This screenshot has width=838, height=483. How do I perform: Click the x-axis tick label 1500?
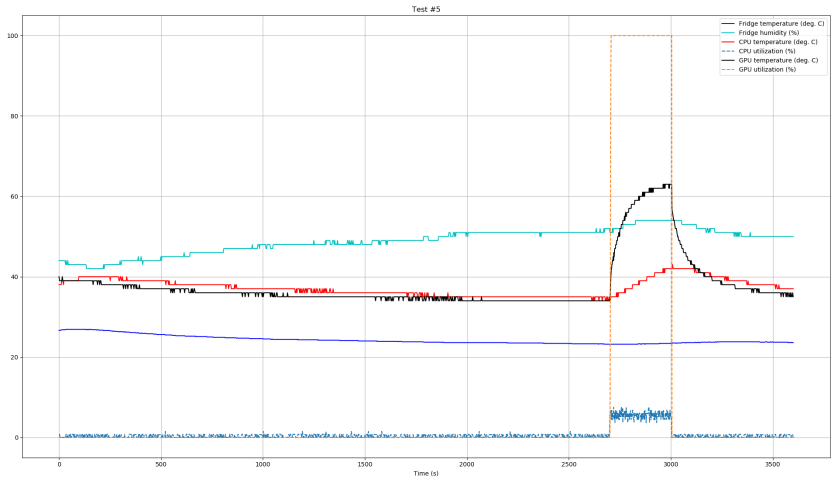point(364,465)
